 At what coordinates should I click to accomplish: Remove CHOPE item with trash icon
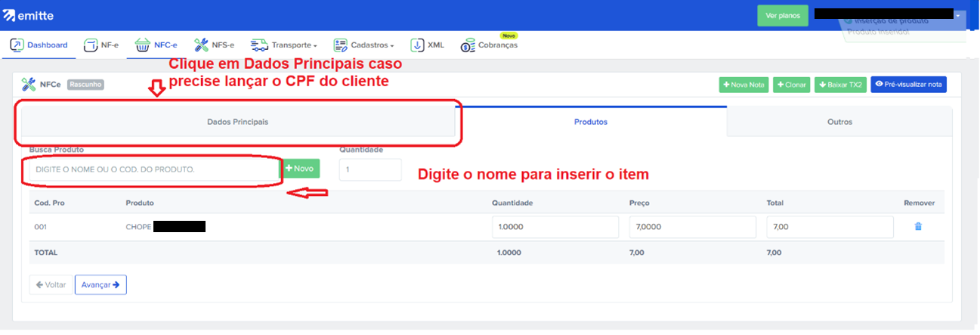coord(918,227)
